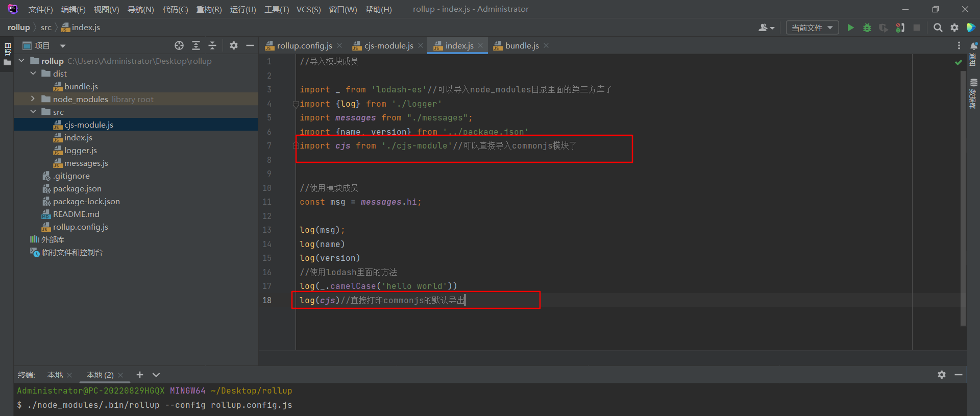Hide the project tool window
Viewport: 980px width, 416px height.
coord(250,45)
